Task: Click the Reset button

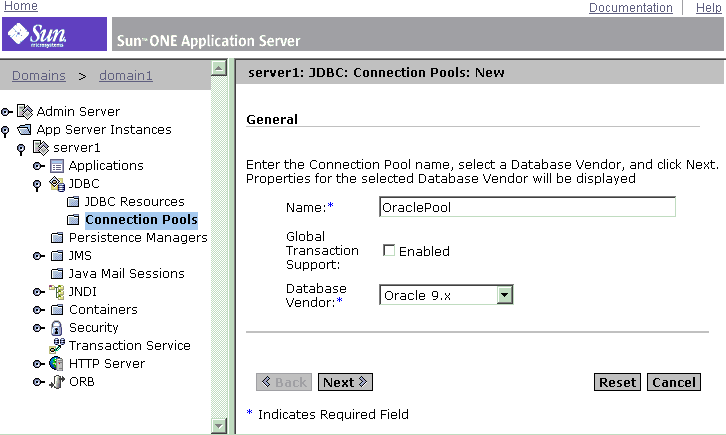Action: point(617,382)
